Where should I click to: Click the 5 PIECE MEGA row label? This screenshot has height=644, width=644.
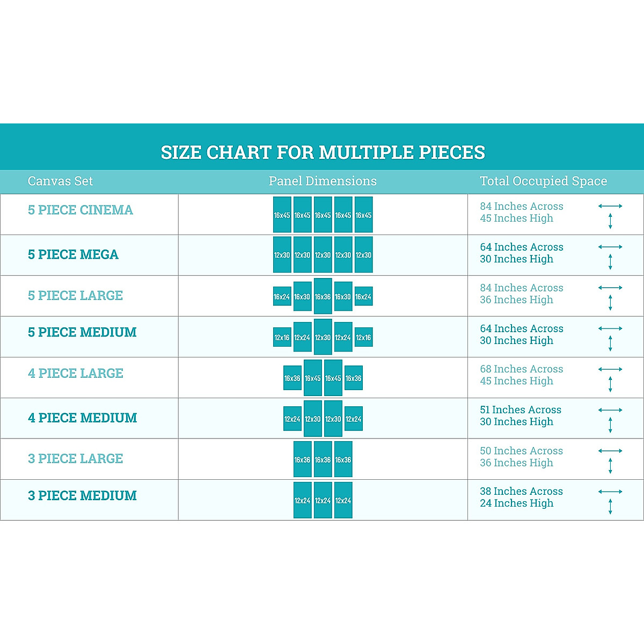click(73, 254)
